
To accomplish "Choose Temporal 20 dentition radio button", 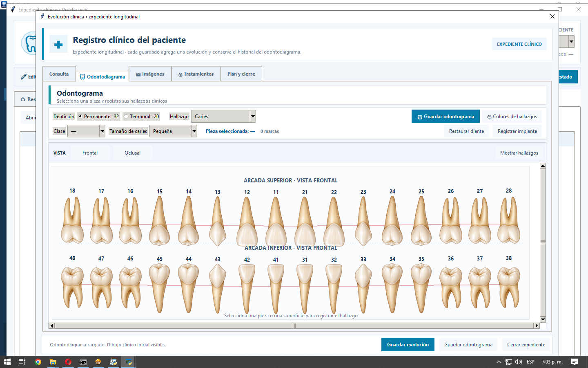I will (141, 117).
